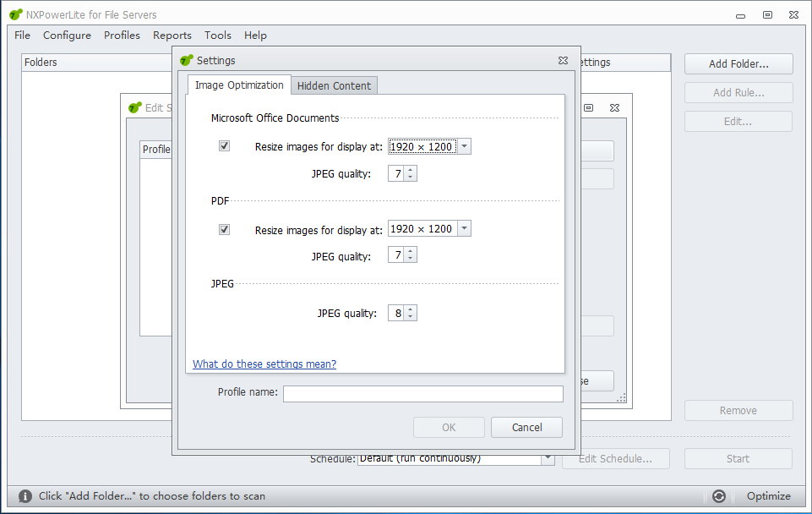Click the Add Rule... button
This screenshot has width=812, height=514.
738,93
